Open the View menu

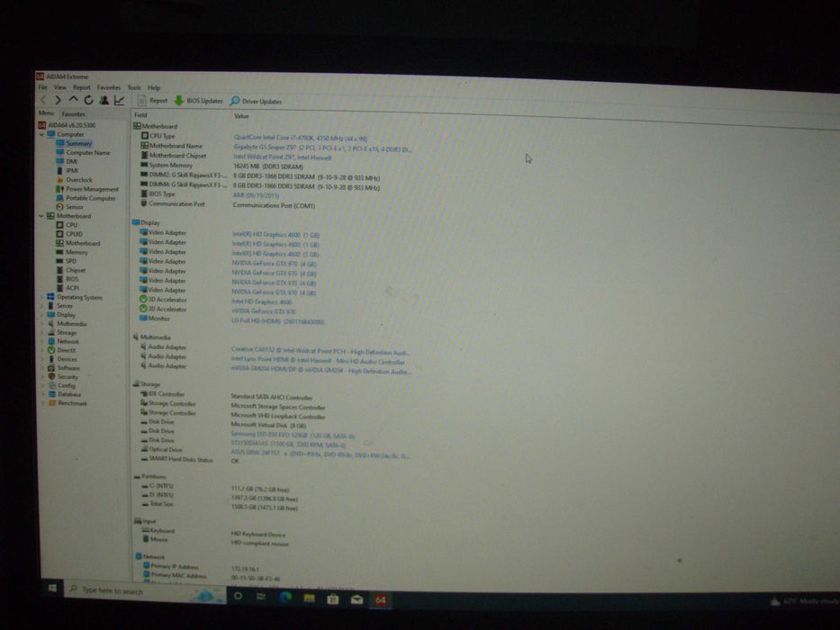click(x=60, y=86)
